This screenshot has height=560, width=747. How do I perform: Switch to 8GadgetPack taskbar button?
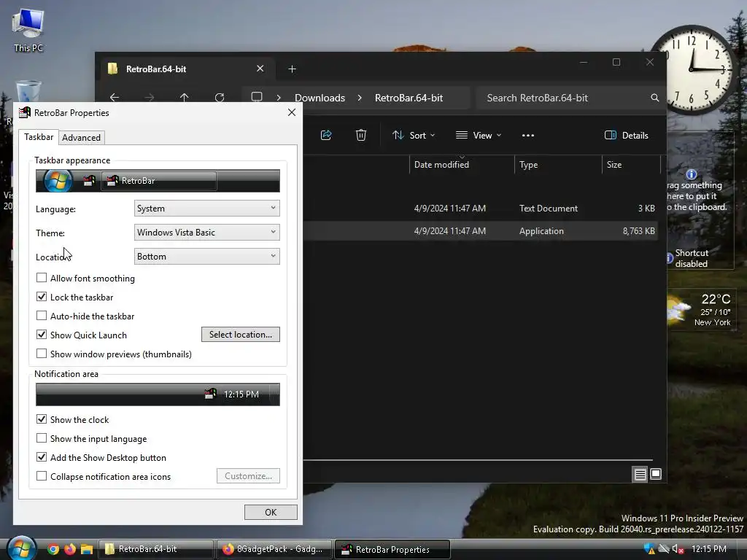(x=274, y=549)
